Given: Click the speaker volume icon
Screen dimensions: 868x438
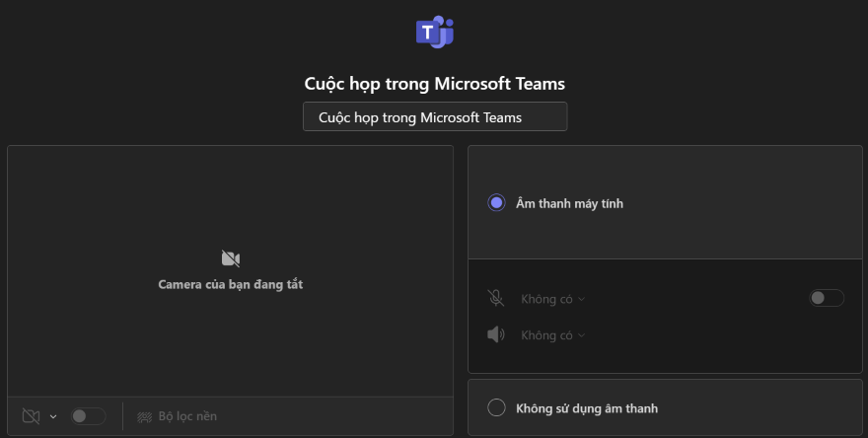Looking at the screenshot, I should 496,334.
